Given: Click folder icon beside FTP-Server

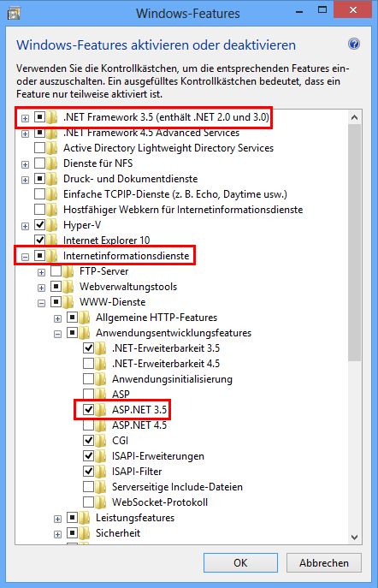Looking at the screenshot, I should [x=68, y=271].
